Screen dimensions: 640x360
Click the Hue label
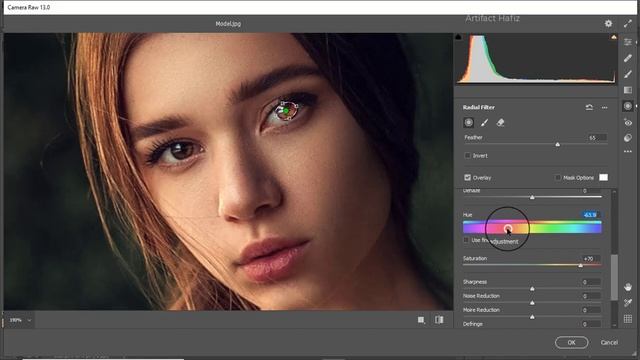[x=467, y=215]
